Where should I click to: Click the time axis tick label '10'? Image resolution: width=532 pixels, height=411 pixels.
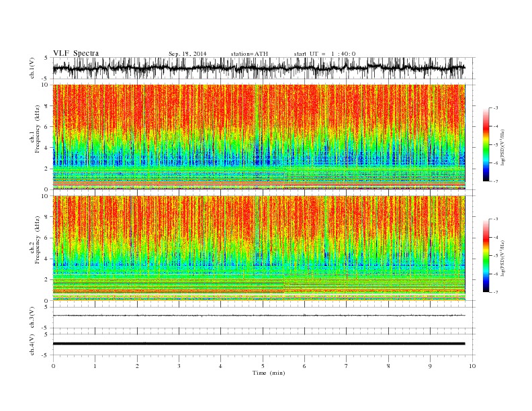(x=472, y=366)
